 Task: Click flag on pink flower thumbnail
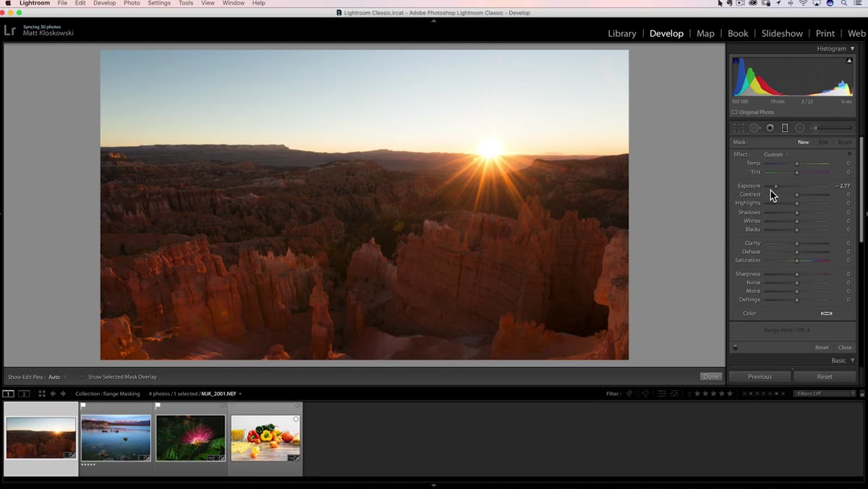(158, 406)
